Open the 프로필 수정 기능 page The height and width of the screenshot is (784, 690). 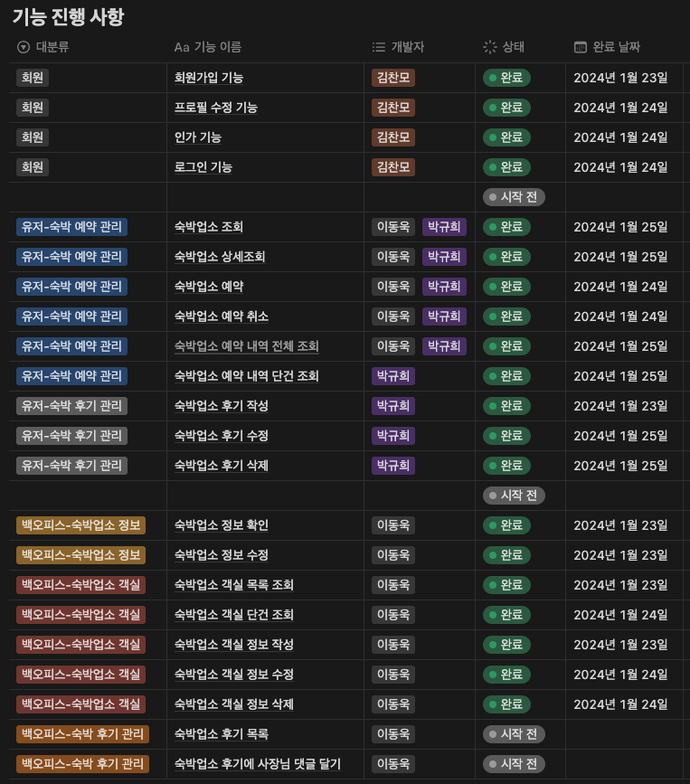click(x=215, y=108)
